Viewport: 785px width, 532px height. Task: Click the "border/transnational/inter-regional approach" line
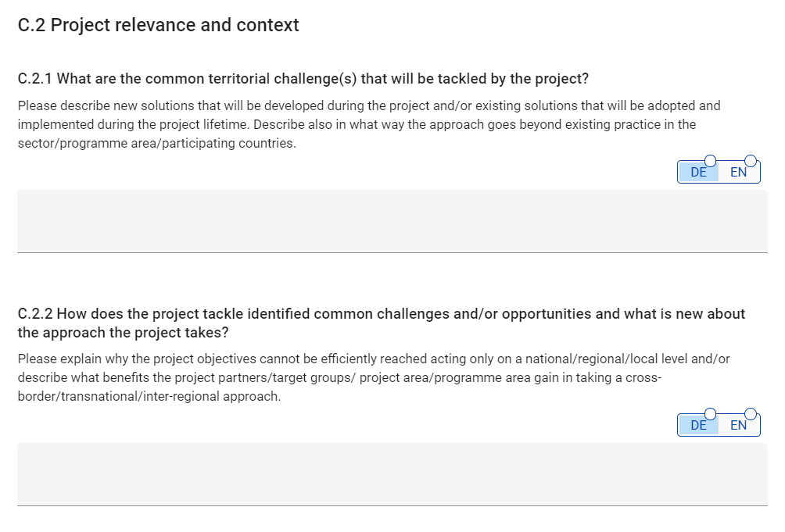(x=149, y=397)
